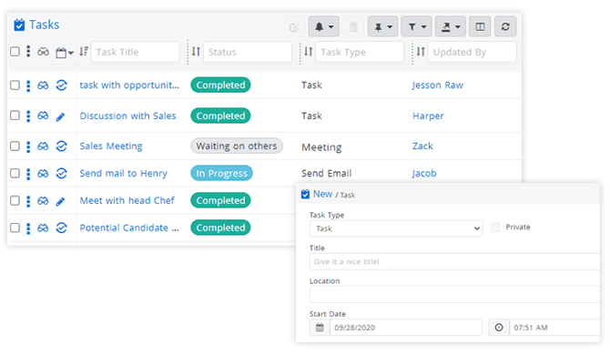View Potential Candidate row via binoculars icon

click(43, 227)
